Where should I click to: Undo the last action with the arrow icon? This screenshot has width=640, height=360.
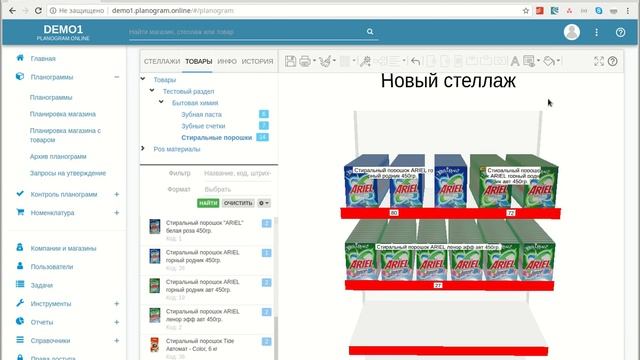(x=416, y=61)
